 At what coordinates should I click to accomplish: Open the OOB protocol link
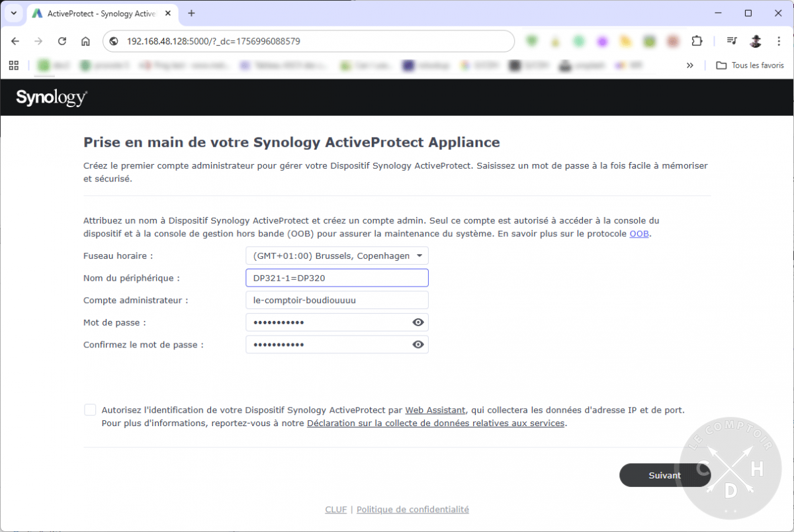pyautogui.click(x=639, y=234)
